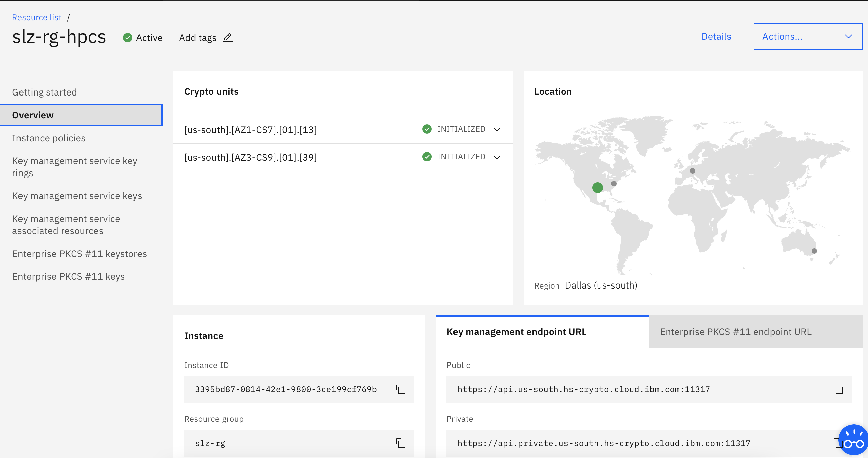This screenshot has height=458, width=868.
Task: Expand the AZ1-CS7 crypto unit row
Action: coord(497,130)
